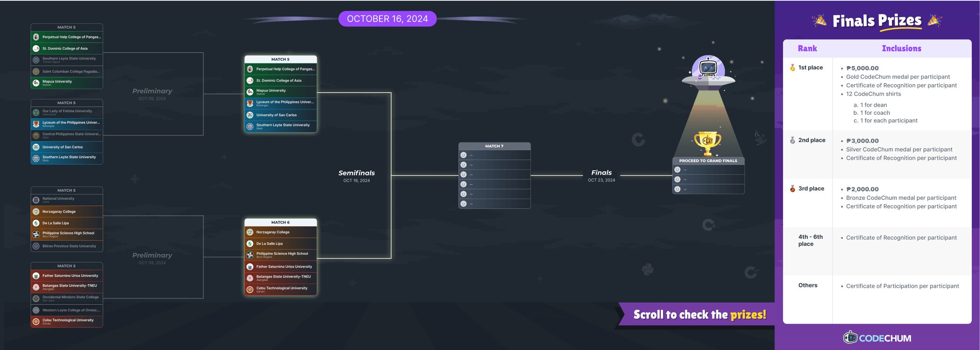Select Biliran Province State University row
The height and width of the screenshot is (350, 980).
coord(67,246)
